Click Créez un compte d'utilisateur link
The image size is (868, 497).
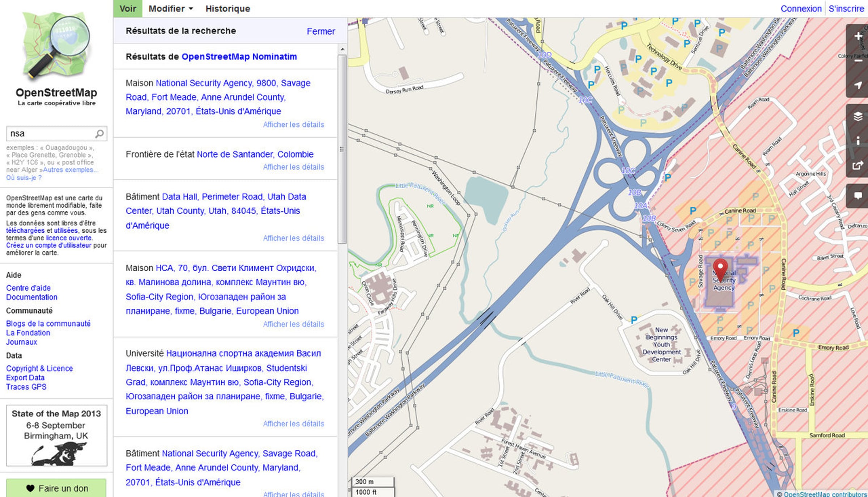point(49,245)
